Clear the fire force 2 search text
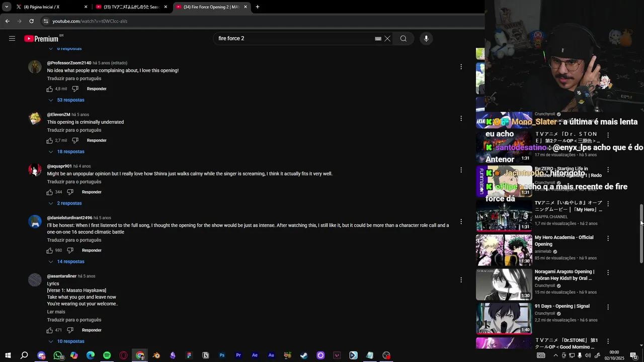The height and width of the screenshot is (362, 644). click(x=387, y=39)
